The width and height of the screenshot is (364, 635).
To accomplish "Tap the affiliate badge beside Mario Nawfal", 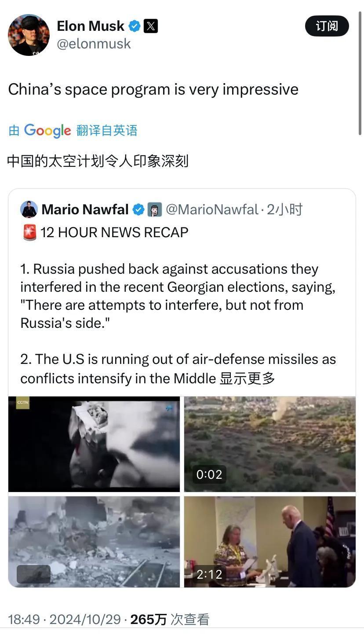I will 154,209.
